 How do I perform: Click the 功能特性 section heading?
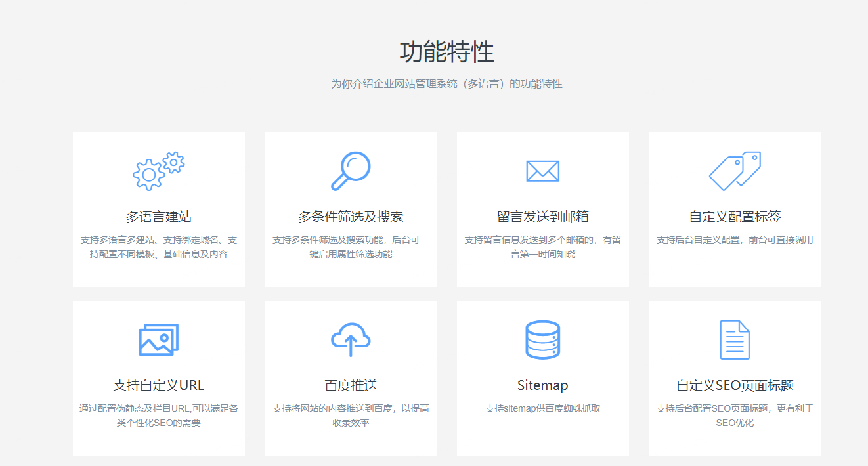[x=446, y=52]
